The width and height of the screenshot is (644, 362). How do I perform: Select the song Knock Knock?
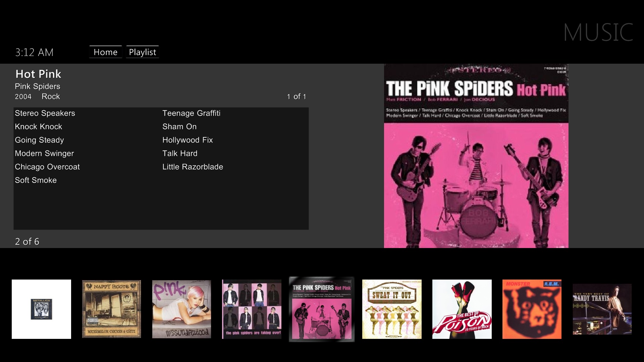(39, 127)
